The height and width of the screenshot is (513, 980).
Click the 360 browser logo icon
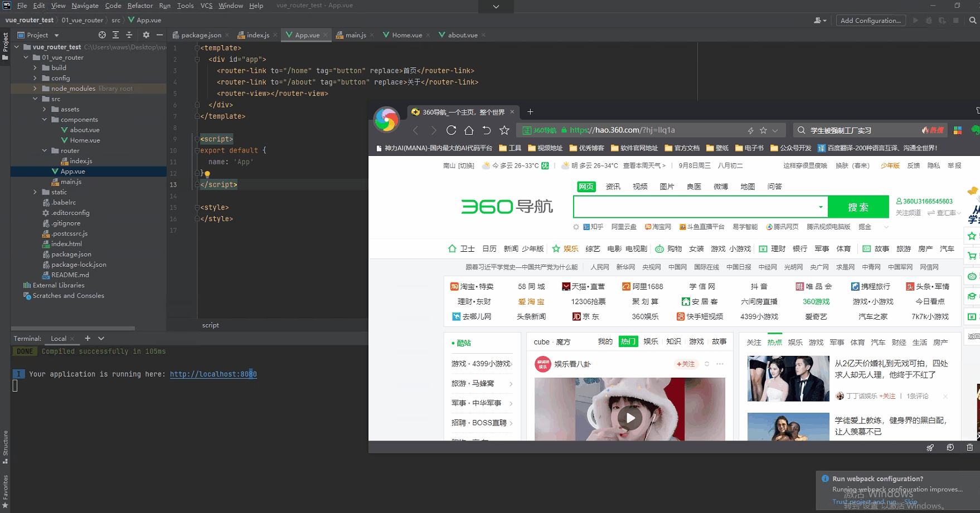[386, 120]
